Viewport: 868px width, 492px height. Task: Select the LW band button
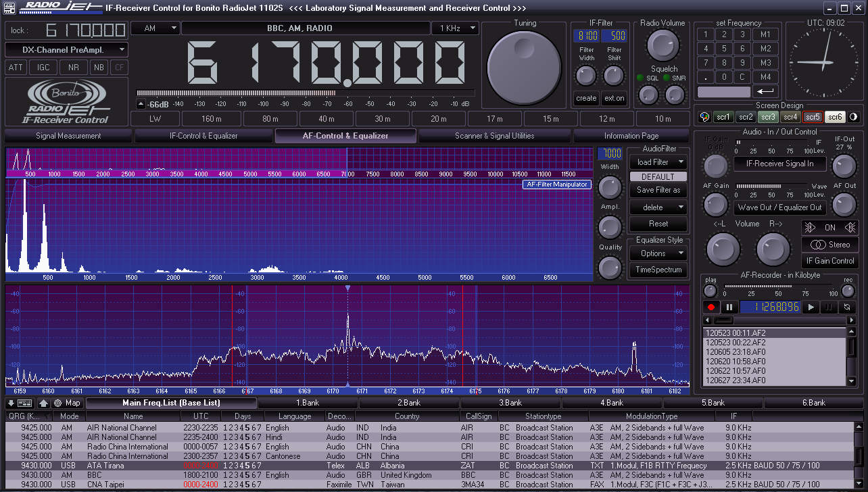155,119
